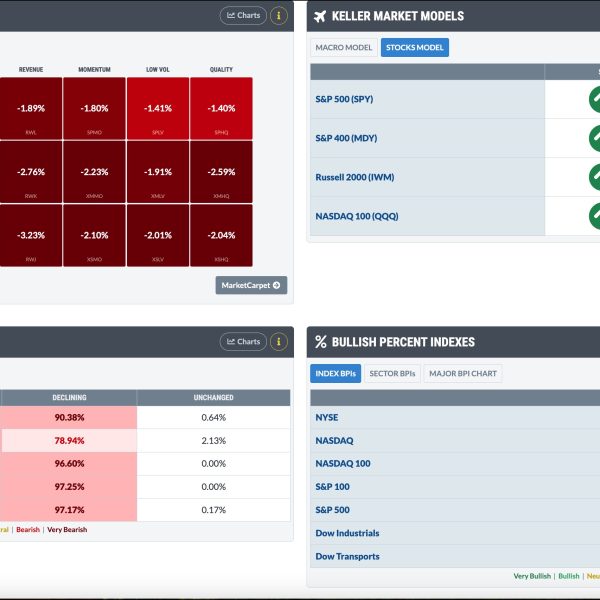Click the airplane icon beside Keller Market Models
Screen dimensions: 600x600
(320, 16)
